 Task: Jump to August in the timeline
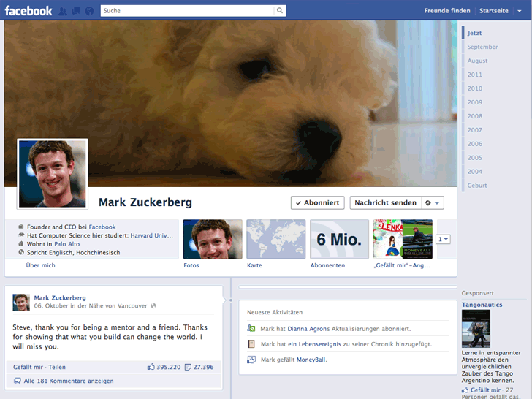click(x=477, y=61)
